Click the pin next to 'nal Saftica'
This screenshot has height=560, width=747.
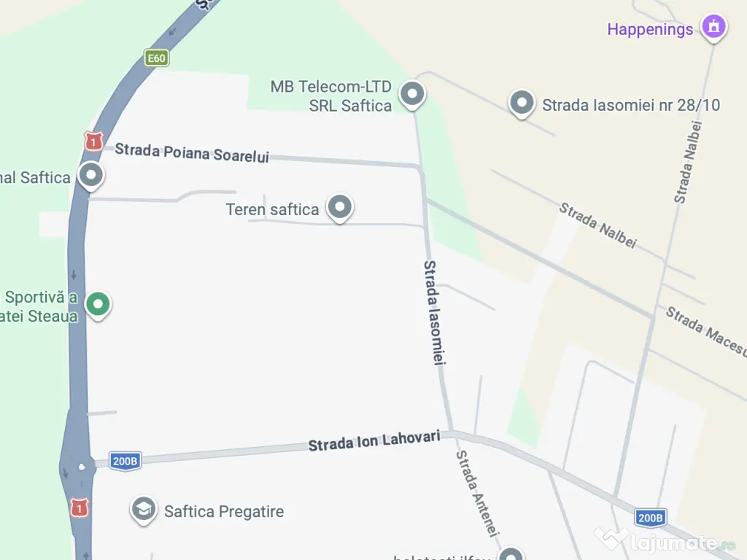(x=91, y=176)
